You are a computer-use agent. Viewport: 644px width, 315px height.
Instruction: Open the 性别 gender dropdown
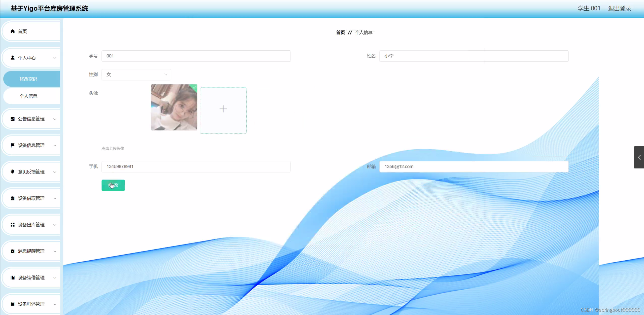pos(136,75)
